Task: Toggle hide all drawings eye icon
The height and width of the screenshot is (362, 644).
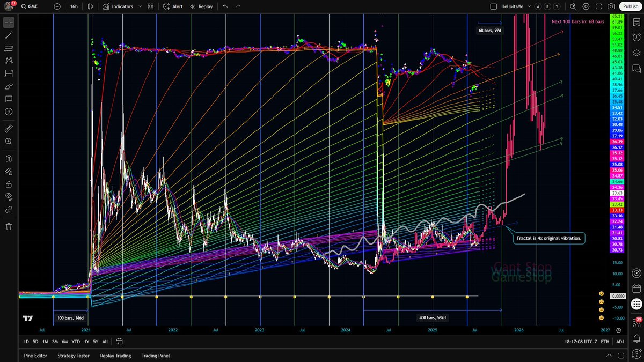Action: [x=9, y=197]
